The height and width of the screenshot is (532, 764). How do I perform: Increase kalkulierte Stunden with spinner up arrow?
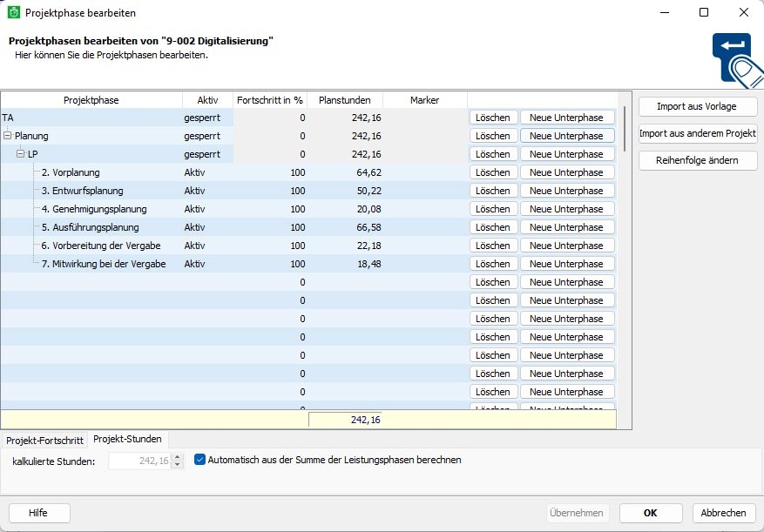(x=178, y=456)
